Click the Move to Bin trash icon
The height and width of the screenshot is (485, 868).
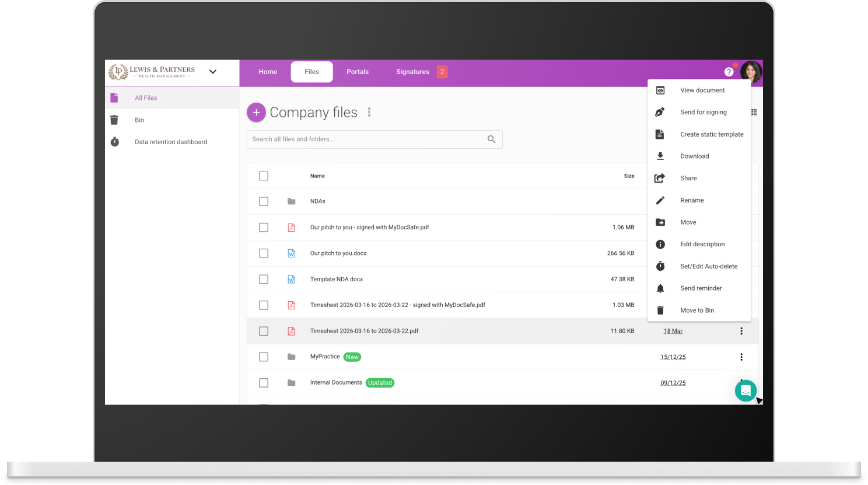(660, 310)
